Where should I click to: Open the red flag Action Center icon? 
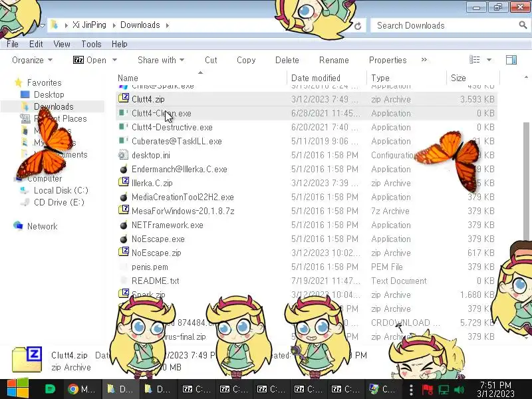(428, 390)
